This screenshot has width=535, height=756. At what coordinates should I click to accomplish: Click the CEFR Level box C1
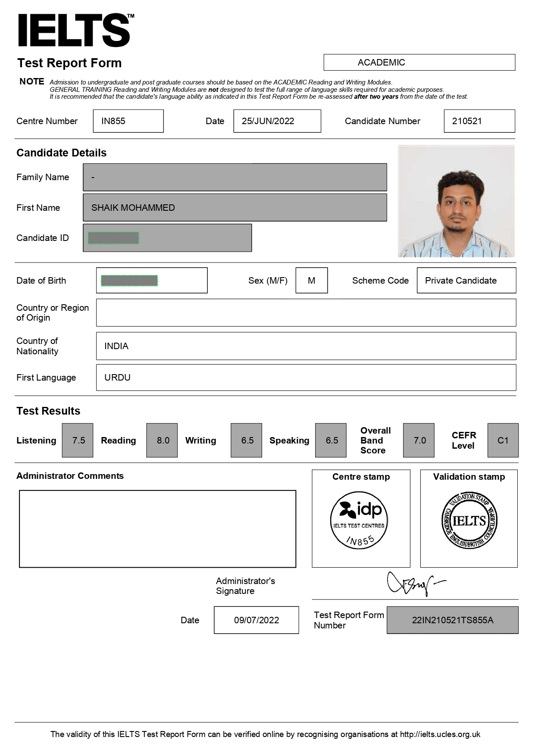[503, 440]
